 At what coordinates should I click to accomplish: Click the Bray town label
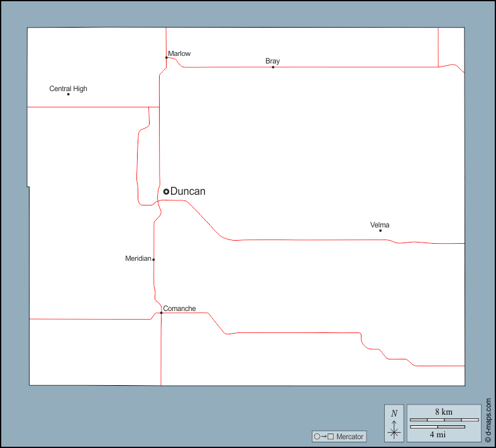pyautogui.click(x=272, y=61)
